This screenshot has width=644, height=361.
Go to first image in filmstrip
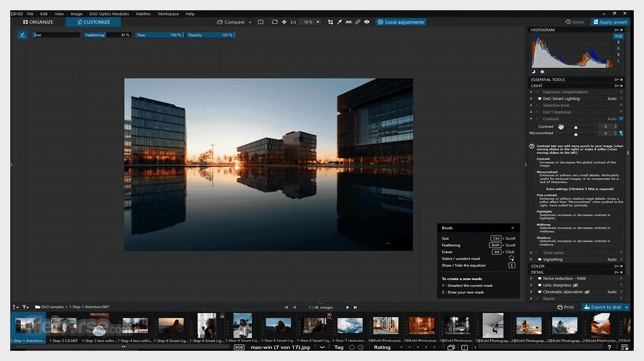point(287,307)
